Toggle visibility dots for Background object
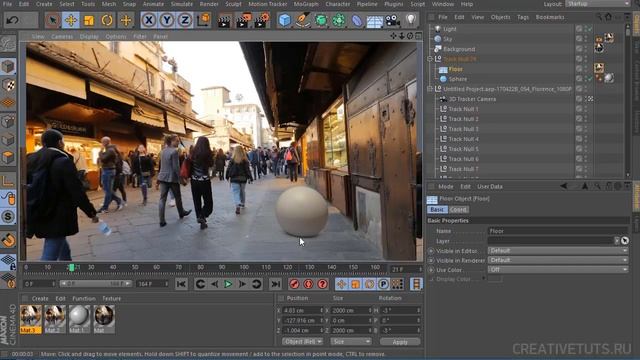The width and height of the screenshot is (640, 360). coord(586,49)
